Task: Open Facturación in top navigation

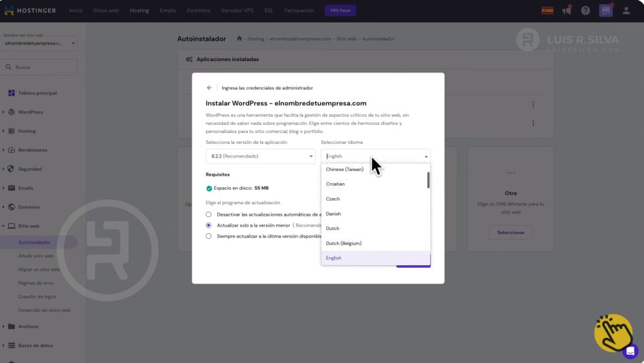Action: tap(299, 10)
